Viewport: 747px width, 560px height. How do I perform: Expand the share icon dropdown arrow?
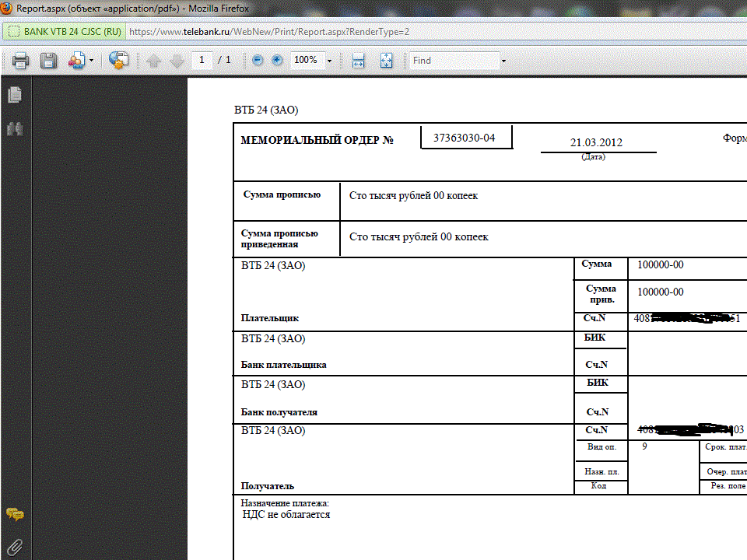click(91, 61)
